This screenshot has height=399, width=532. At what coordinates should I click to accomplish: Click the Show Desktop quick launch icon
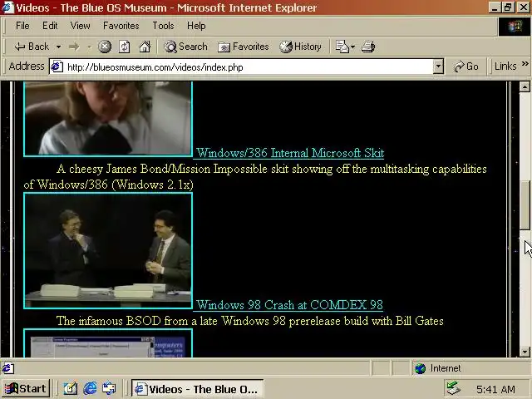coord(70,389)
